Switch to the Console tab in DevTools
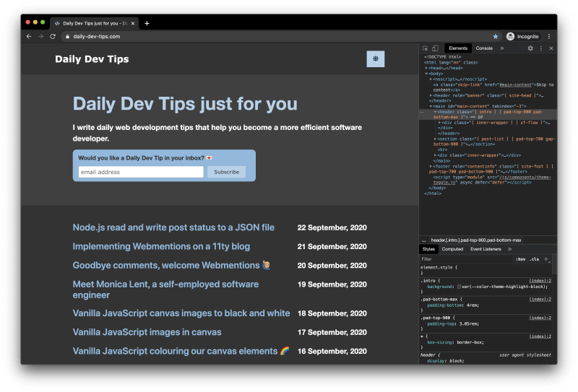This screenshot has height=392, width=578. (484, 48)
